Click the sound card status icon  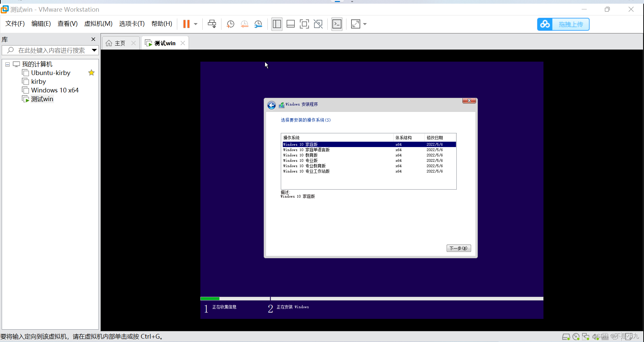[595, 337]
